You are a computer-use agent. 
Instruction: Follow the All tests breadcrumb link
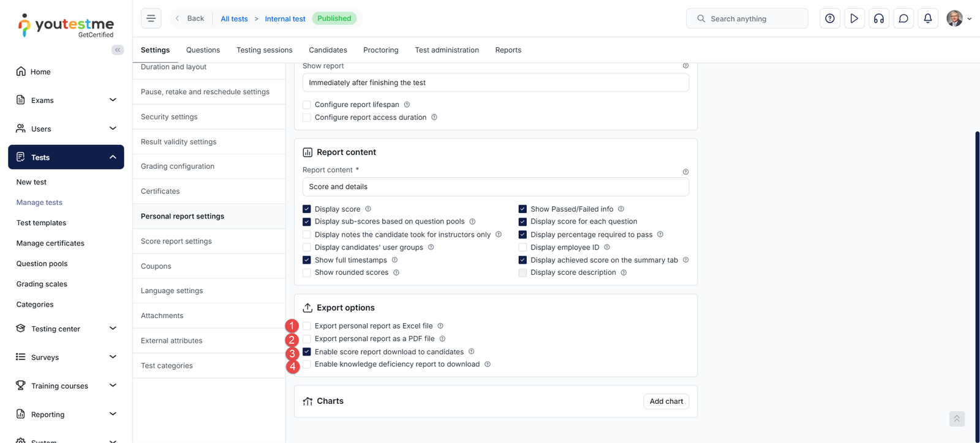click(234, 19)
